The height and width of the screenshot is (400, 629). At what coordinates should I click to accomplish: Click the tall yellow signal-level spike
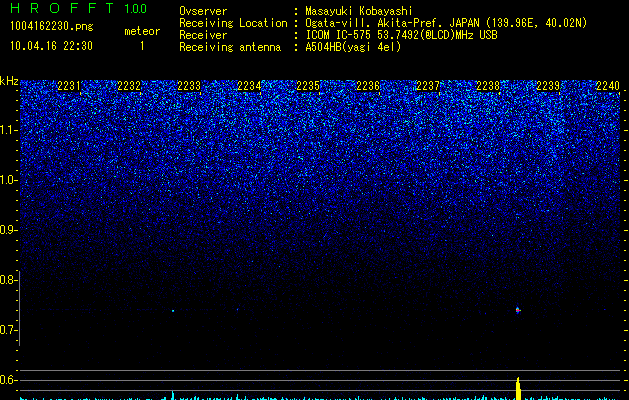pos(518,388)
